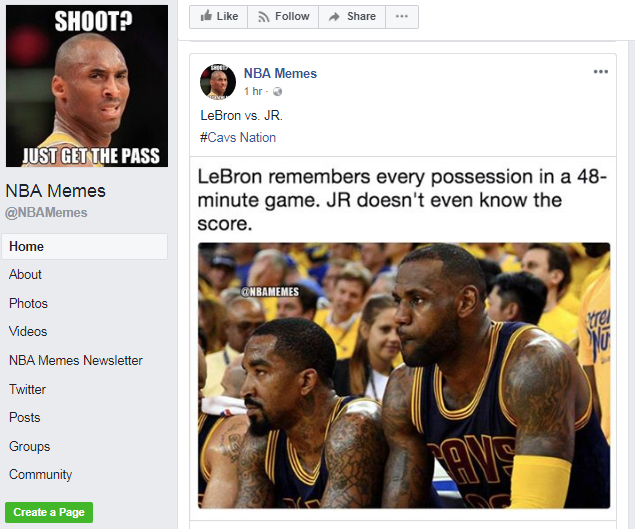Open the LeBron and JR meme photo
This screenshot has height=529, width=635.
coord(404,375)
